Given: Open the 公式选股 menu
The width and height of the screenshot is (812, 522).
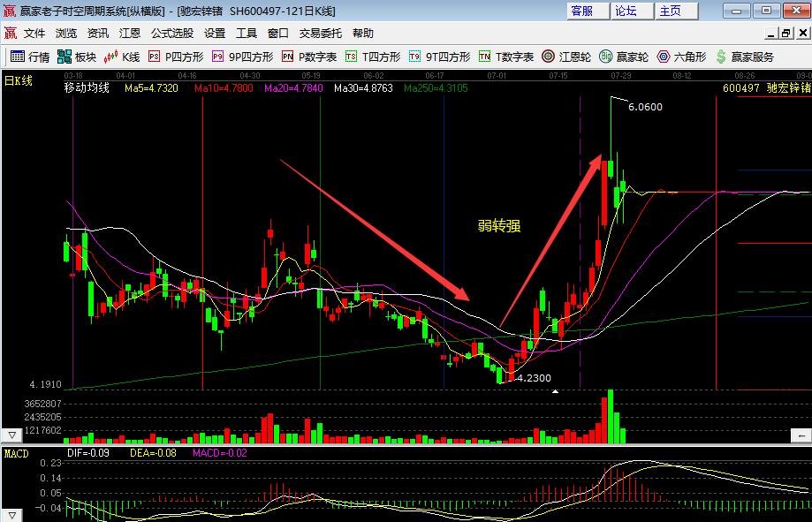Looking at the screenshot, I should point(172,34).
